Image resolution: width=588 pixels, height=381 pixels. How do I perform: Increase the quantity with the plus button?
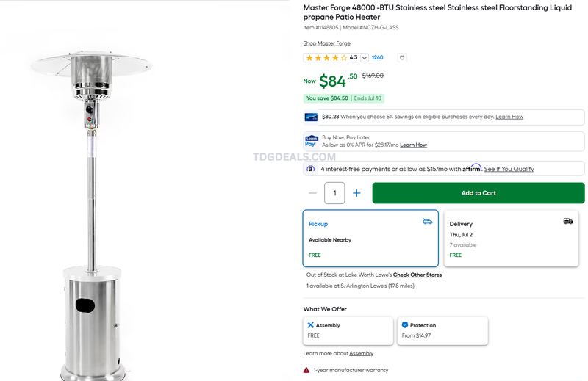[356, 193]
